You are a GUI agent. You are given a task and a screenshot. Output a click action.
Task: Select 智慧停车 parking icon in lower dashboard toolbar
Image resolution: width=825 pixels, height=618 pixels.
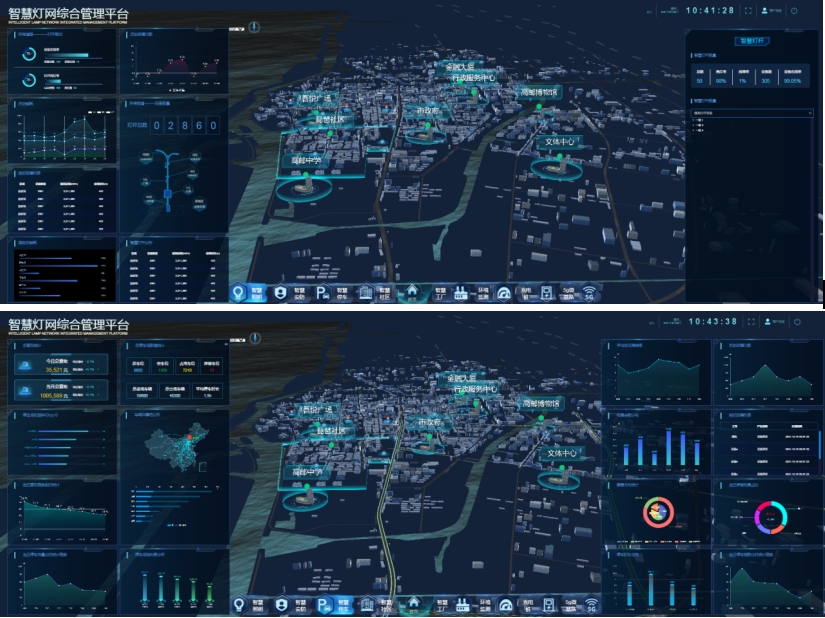tap(323, 605)
